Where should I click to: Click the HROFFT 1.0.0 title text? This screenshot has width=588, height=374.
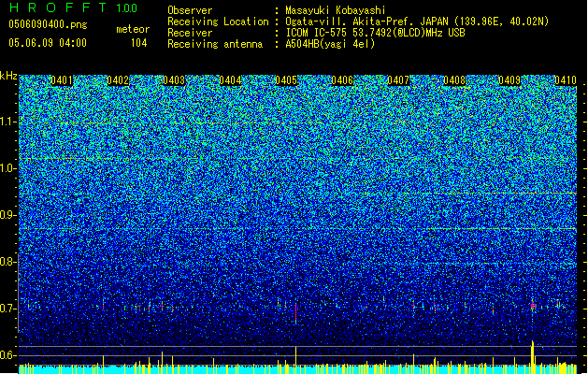pos(74,7)
